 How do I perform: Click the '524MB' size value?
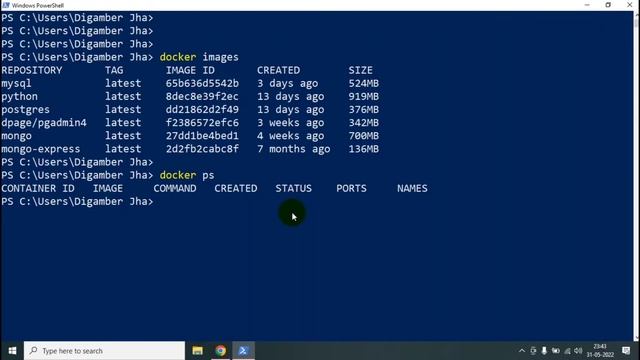[363, 83]
